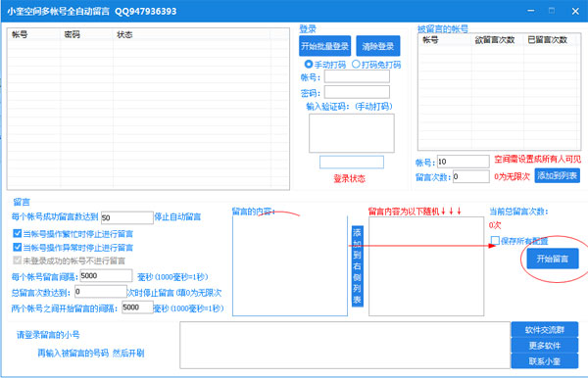Click the captcha code entry box
Screen dimensions: 588x378
click(352, 163)
